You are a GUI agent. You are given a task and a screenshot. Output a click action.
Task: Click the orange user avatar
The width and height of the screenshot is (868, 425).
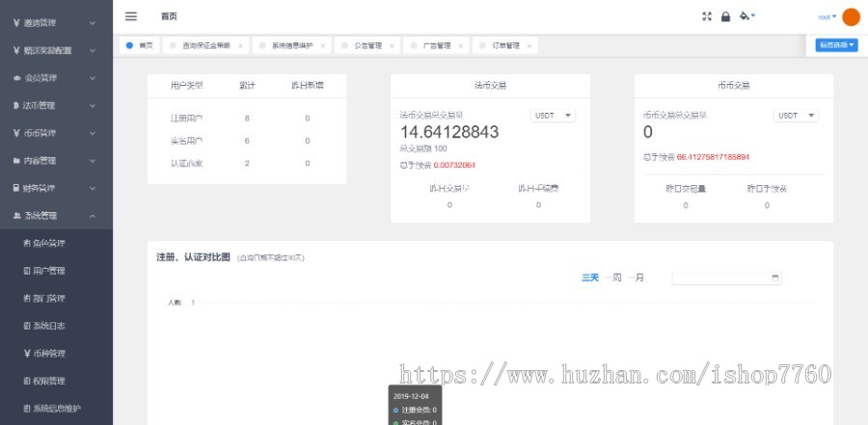click(851, 17)
